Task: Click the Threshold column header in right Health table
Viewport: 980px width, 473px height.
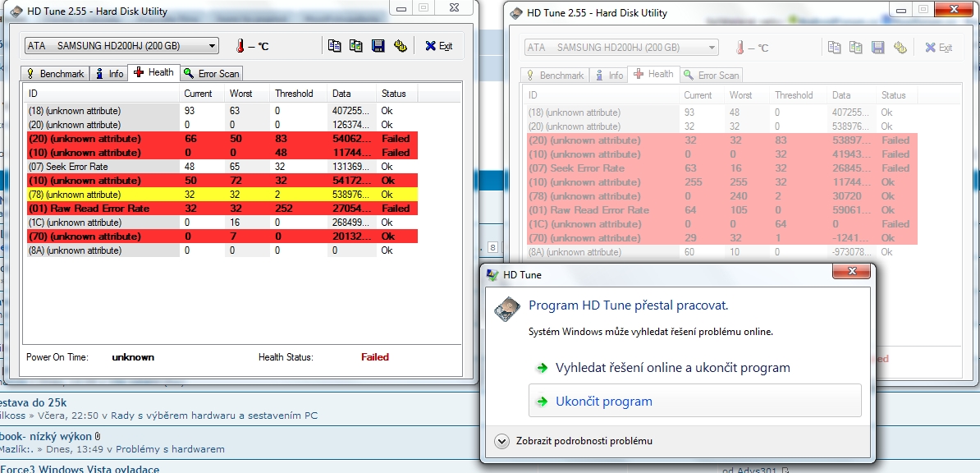Action: pos(799,96)
